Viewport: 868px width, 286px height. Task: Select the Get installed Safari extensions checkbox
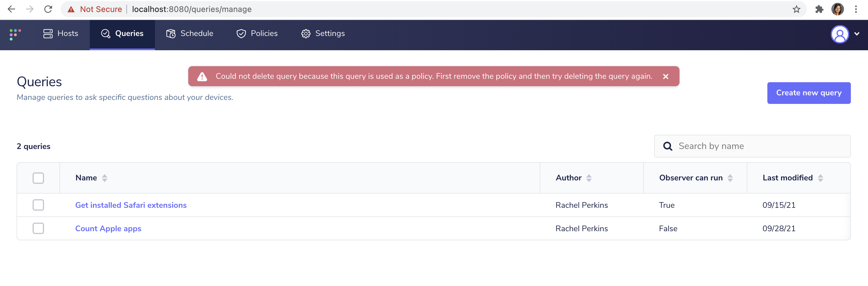coord(38,205)
